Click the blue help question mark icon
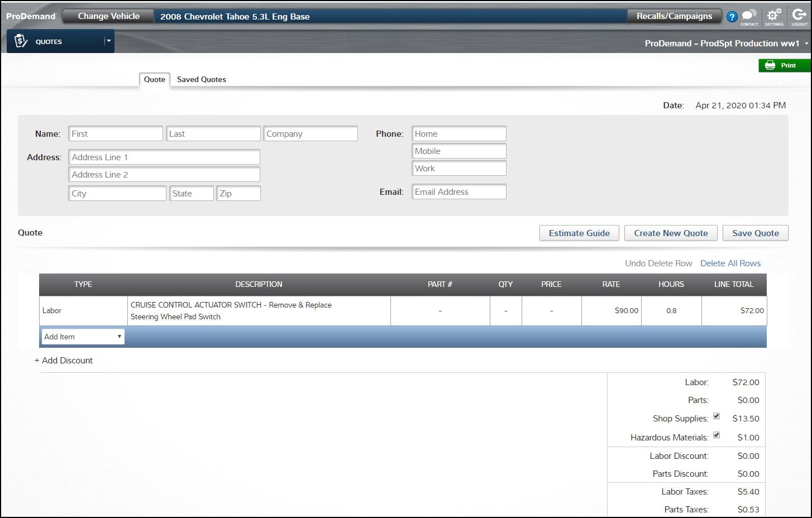 (732, 17)
